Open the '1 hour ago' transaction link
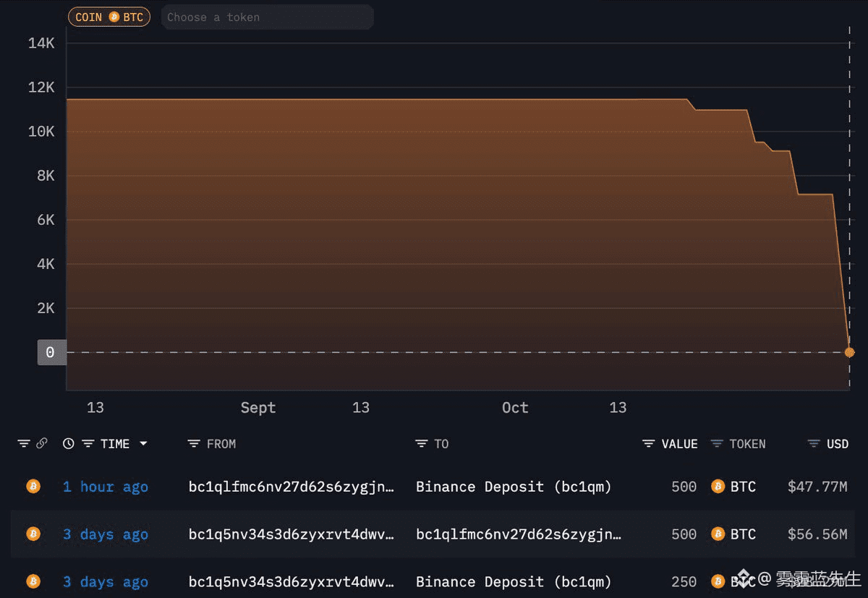The image size is (868, 598). click(106, 487)
